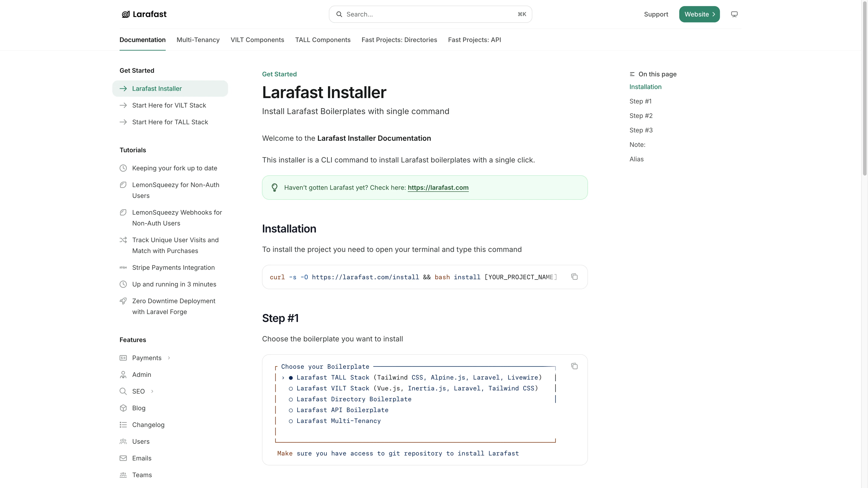Click the arrow icon beside Start Here for VILT Stack
The image size is (868, 488).
[123, 106]
